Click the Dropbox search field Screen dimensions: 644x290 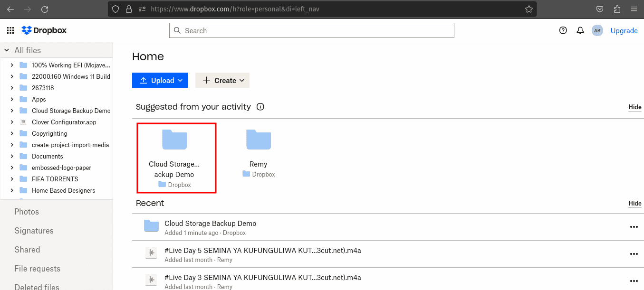click(x=312, y=30)
